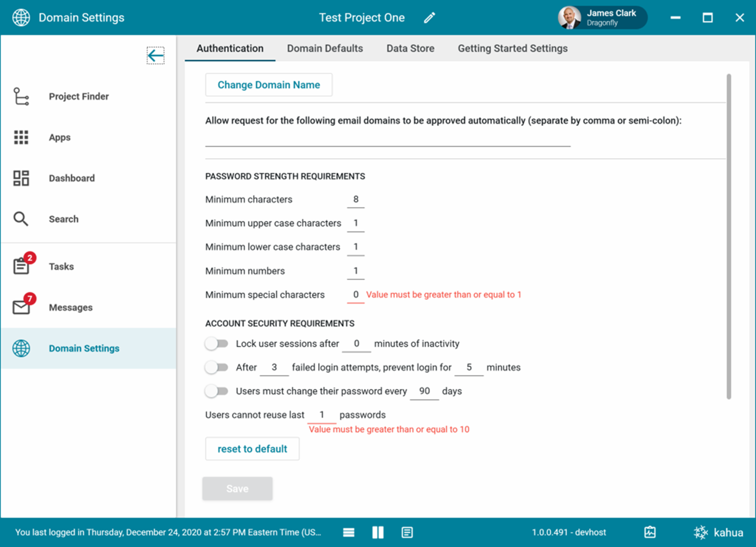The width and height of the screenshot is (756, 547).
Task: Go to the Dashboard icon
Action: coord(21,178)
